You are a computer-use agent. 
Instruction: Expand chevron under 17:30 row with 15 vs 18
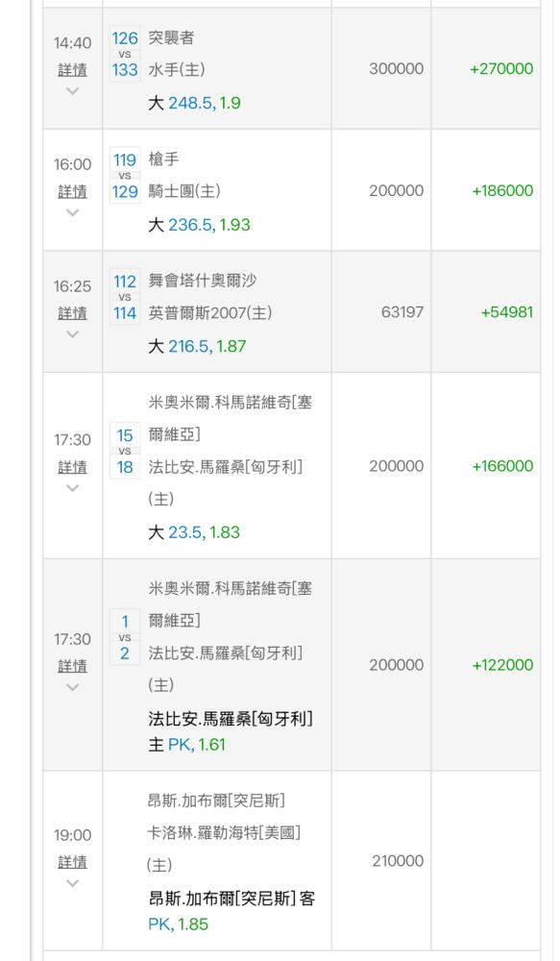[x=72, y=488]
